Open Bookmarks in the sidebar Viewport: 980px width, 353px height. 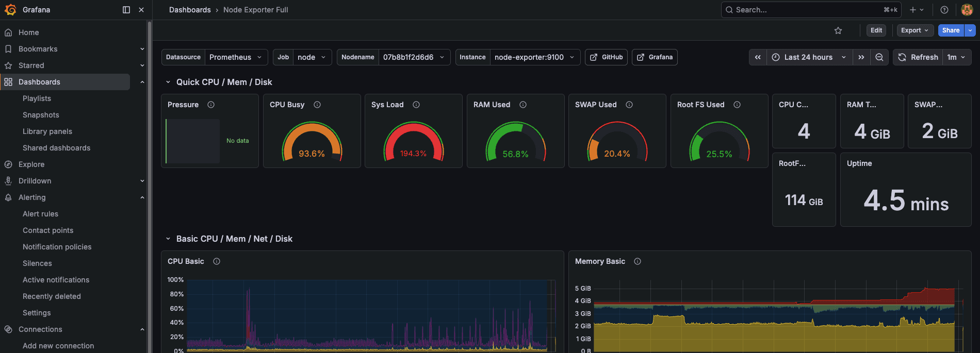tap(38, 49)
